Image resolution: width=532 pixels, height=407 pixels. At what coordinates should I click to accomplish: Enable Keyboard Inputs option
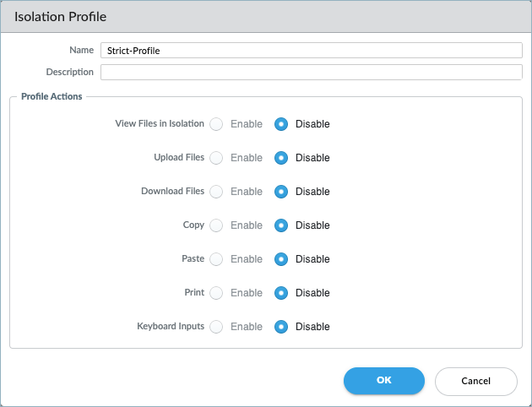pyautogui.click(x=216, y=327)
